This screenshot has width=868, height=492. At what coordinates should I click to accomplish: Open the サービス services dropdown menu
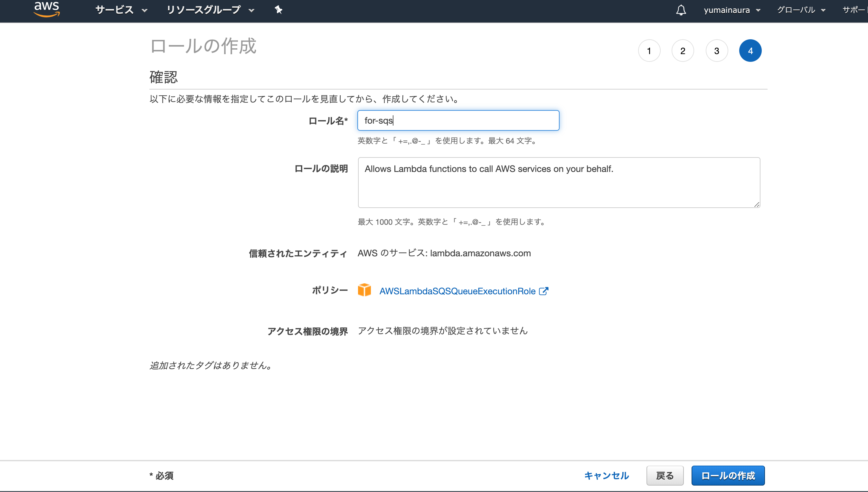pyautogui.click(x=121, y=10)
